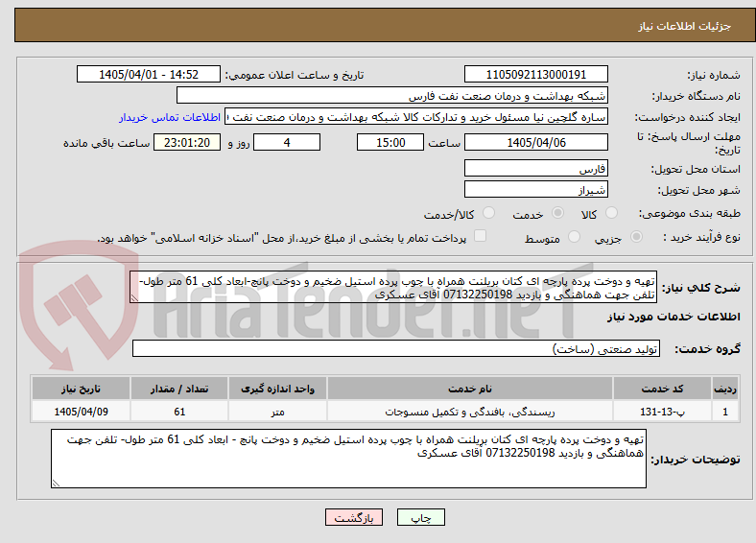Screen dimensions: 756x543
Task: Open the اطلاعات تماس خریدار link
Action: [x=170, y=117]
